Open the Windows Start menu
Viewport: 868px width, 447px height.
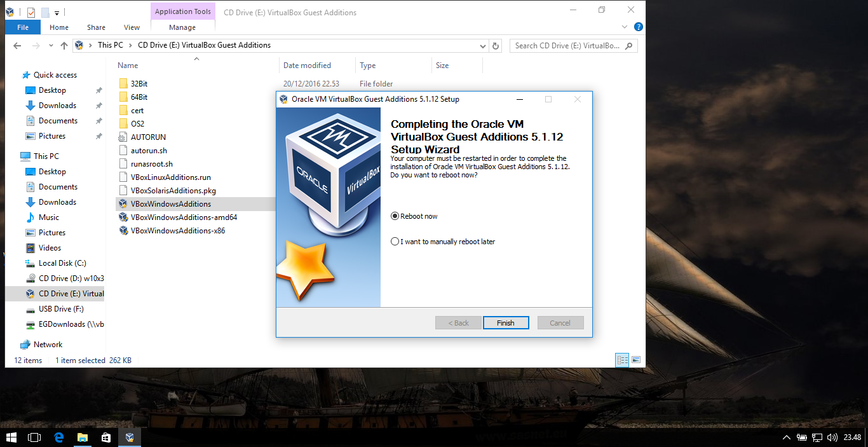(11, 437)
